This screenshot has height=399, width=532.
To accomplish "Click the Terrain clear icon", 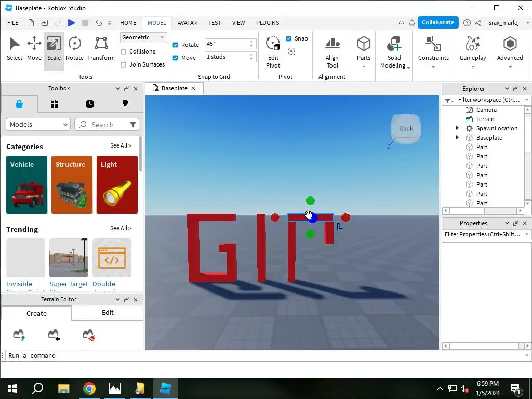I will tap(88, 335).
